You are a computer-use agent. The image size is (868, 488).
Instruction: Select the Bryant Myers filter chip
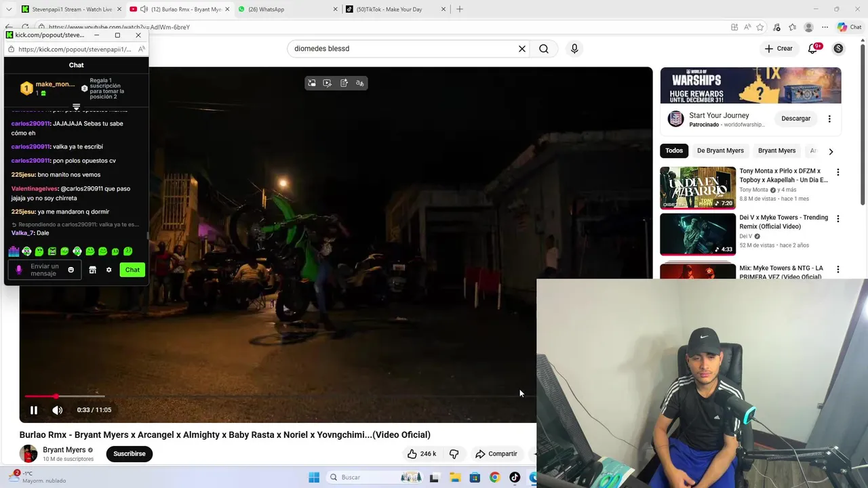tap(776, 150)
